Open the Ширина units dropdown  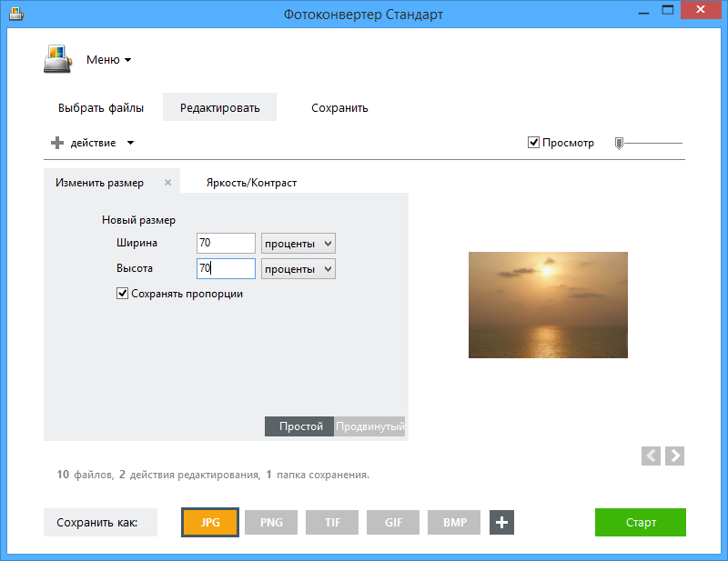pos(298,243)
